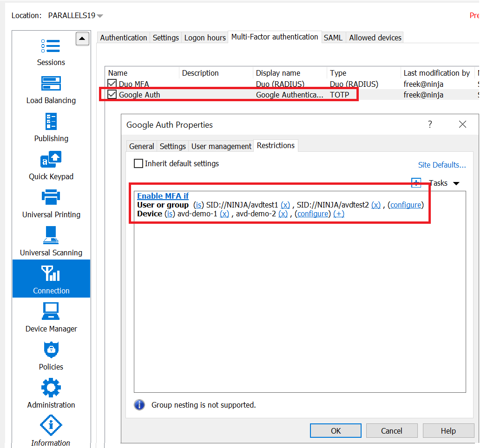The width and height of the screenshot is (481, 448).
Task: Click the question mark help icon
Action: tap(430, 124)
